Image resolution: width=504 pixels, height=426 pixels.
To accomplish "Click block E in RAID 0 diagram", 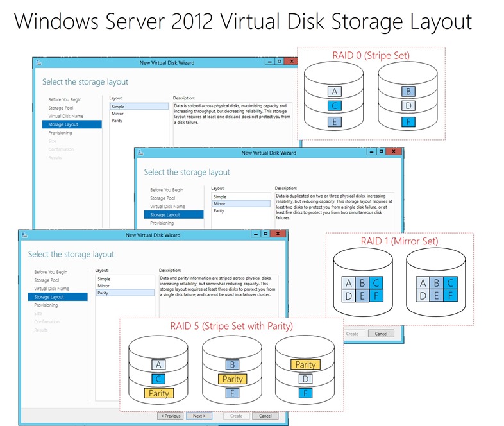I will [334, 122].
